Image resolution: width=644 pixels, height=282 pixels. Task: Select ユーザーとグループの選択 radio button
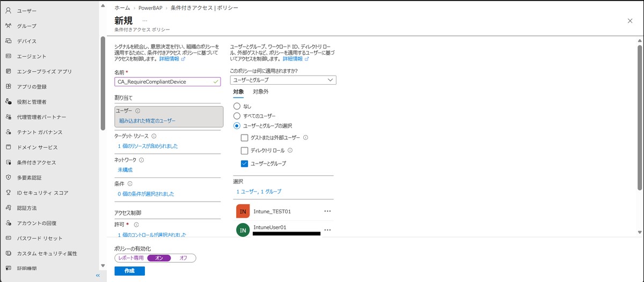pos(237,125)
